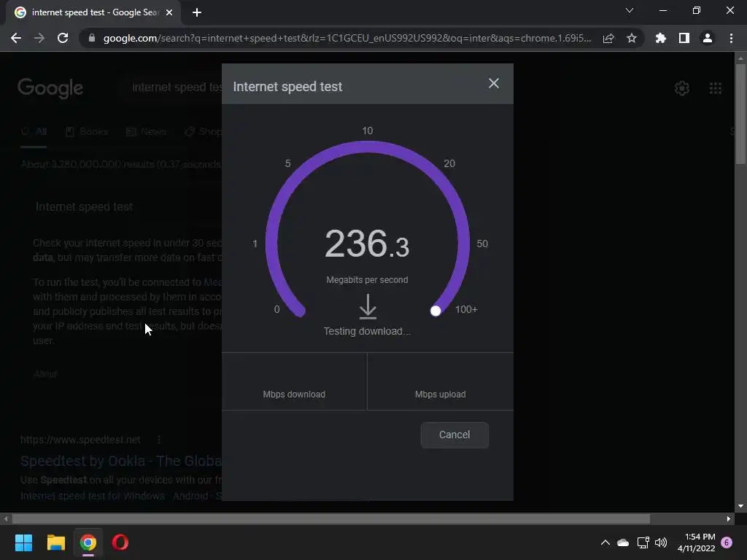Open the OneDrive cloud tray icon
This screenshot has height=560, width=747.
coord(623,542)
